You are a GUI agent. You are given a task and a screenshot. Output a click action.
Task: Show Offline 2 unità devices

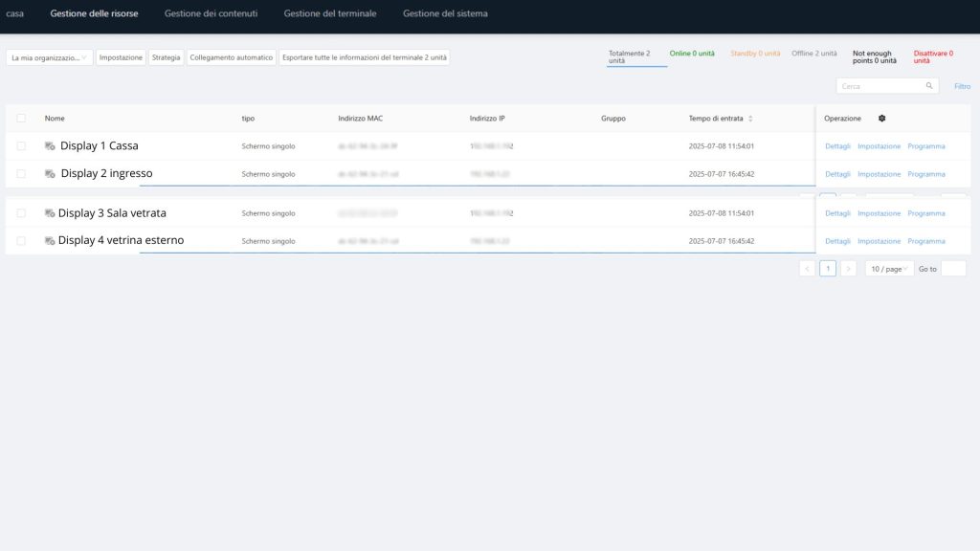(x=813, y=54)
